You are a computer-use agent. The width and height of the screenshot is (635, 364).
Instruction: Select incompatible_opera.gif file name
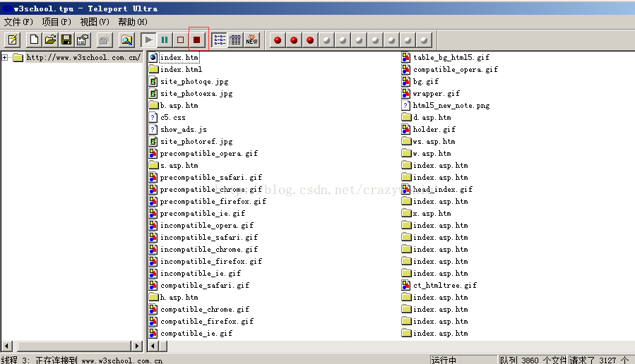coord(207,225)
